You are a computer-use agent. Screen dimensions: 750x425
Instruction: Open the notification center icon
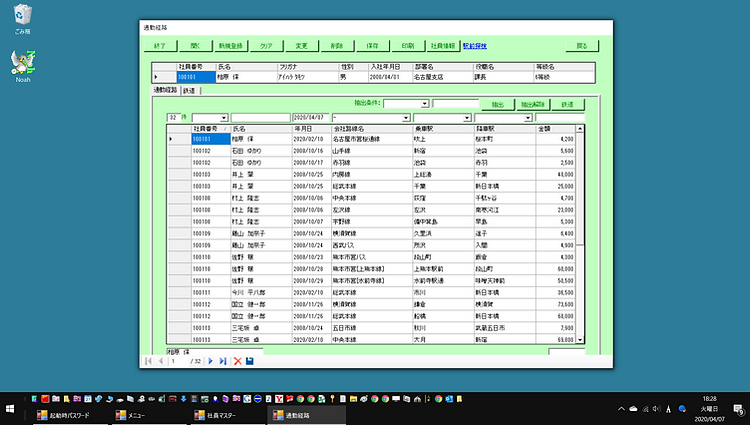pos(739,409)
